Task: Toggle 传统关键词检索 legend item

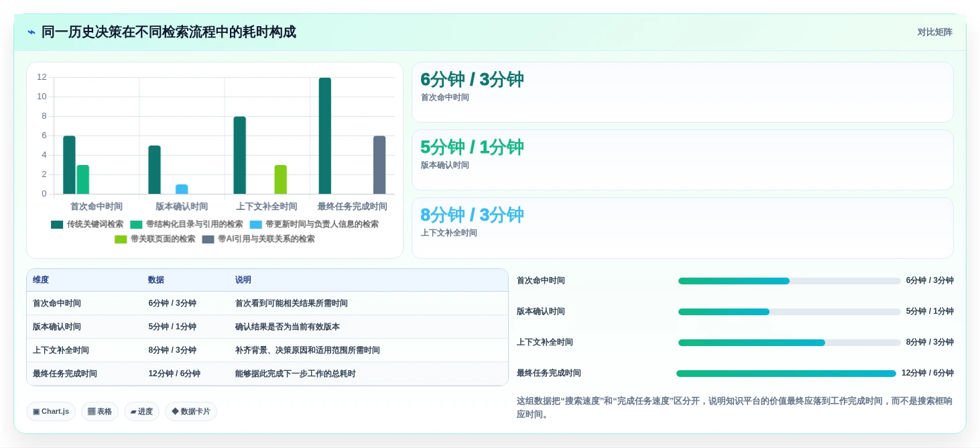Action: click(x=87, y=225)
